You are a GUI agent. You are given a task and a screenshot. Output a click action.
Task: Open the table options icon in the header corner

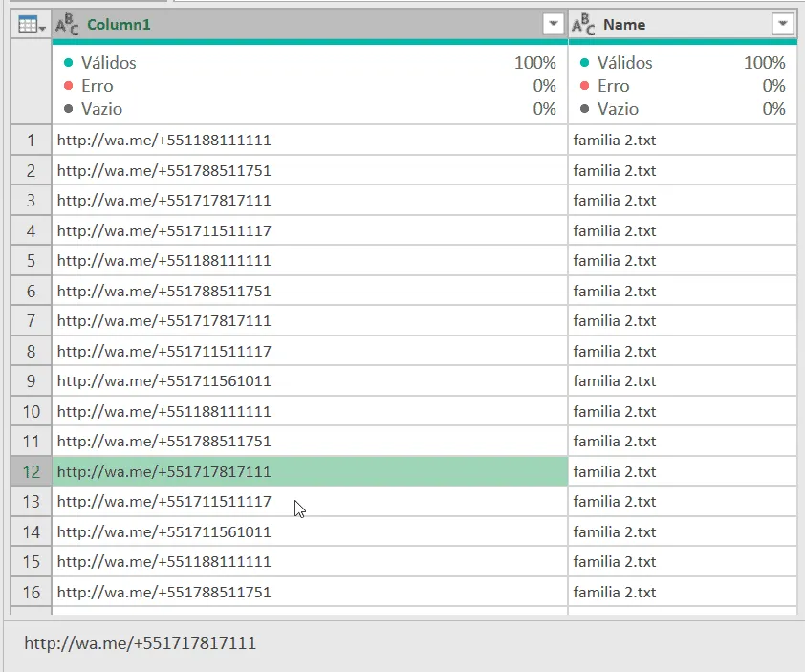pyautogui.click(x=31, y=25)
